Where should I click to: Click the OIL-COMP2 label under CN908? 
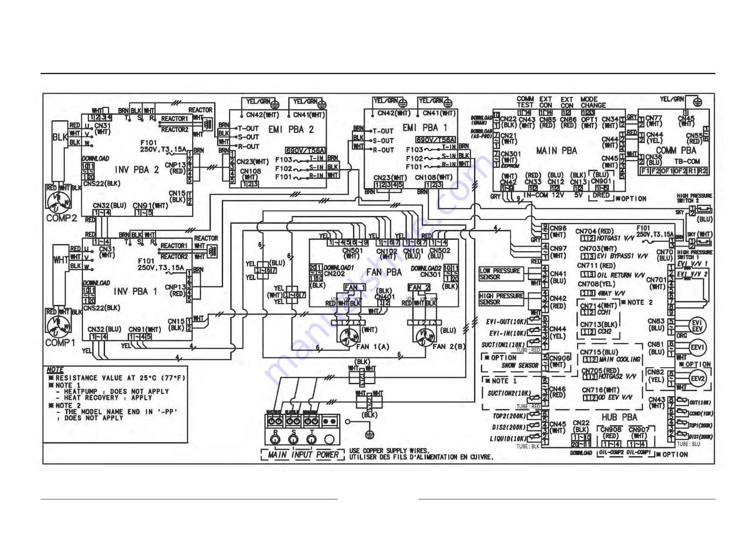point(610,453)
